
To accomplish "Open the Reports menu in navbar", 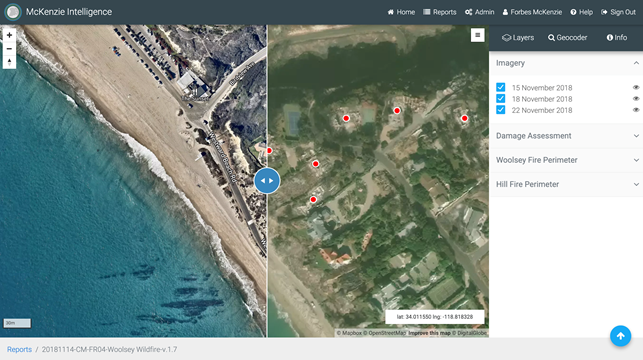I will pyautogui.click(x=440, y=12).
